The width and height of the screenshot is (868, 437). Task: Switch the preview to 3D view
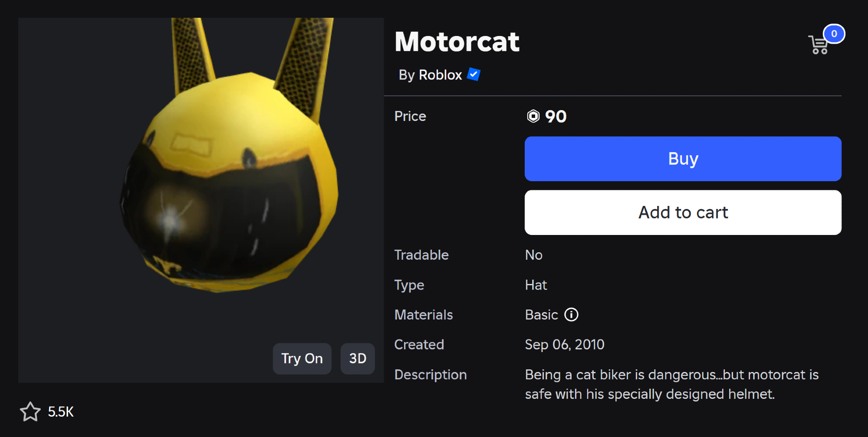click(x=358, y=359)
